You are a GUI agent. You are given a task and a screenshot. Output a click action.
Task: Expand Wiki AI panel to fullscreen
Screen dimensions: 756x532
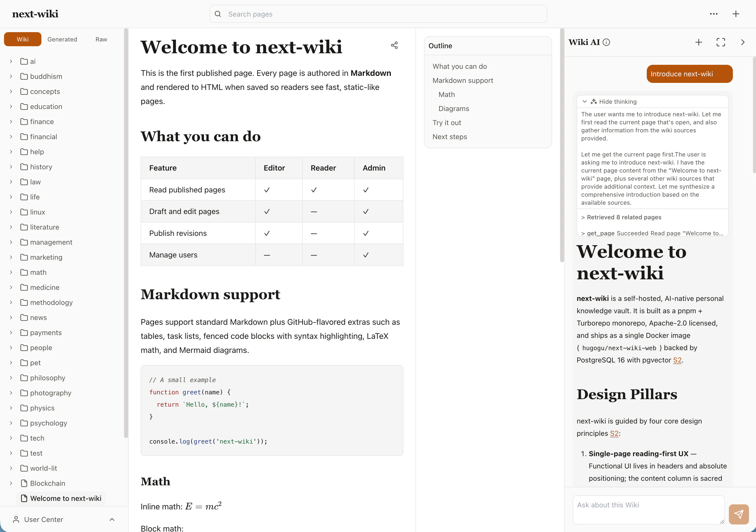click(x=720, y=42)
